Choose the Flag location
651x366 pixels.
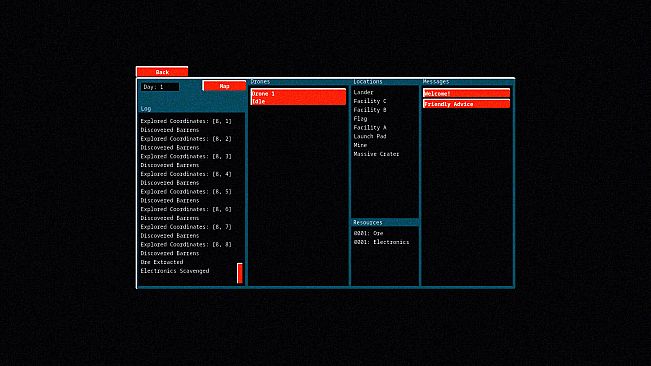360,119
